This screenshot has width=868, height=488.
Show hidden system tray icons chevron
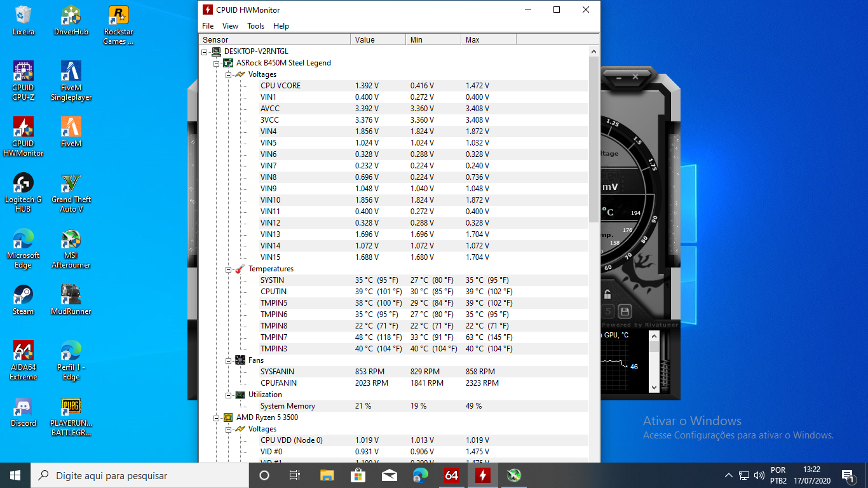click(729, 475)
